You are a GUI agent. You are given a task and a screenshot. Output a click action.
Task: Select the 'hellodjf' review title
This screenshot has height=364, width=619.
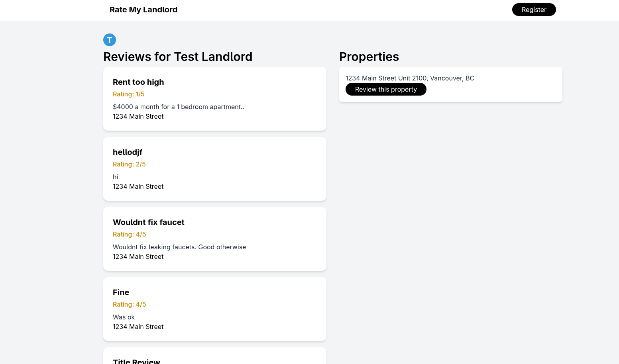point(128,152)
